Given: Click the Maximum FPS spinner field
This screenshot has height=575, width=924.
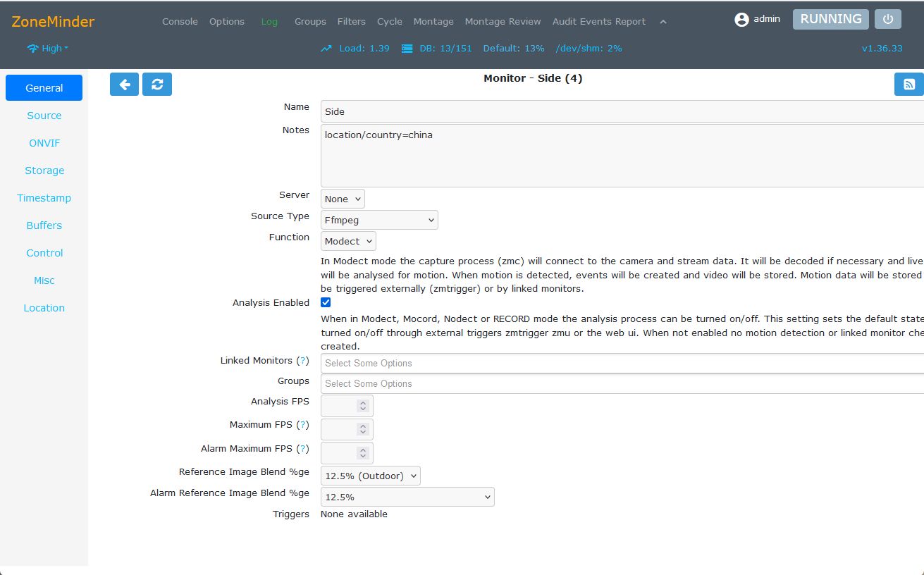Looking at the screenshot, I should pos(347,429).
